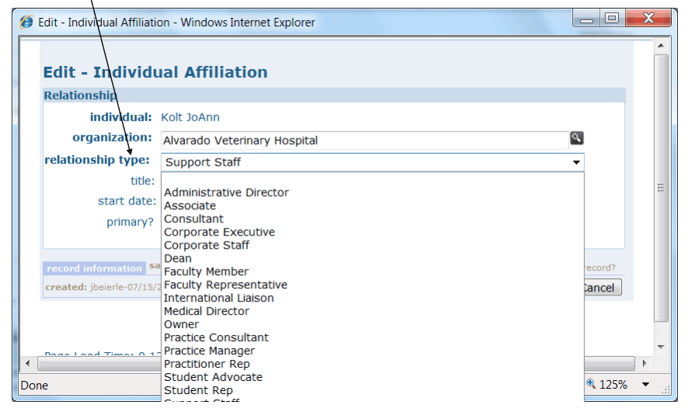688x412 pixels.
Task: Choose Consultant in the dropdown list
Action: coord(194,219)
